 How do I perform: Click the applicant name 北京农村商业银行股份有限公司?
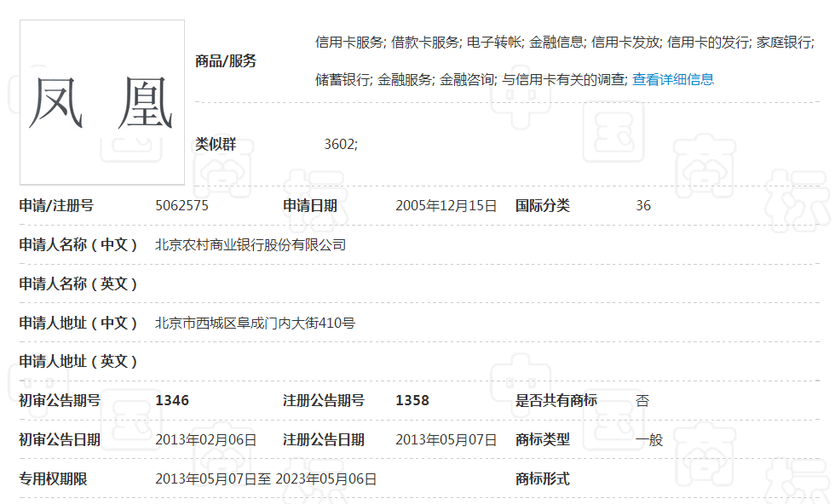pos(250,244)
